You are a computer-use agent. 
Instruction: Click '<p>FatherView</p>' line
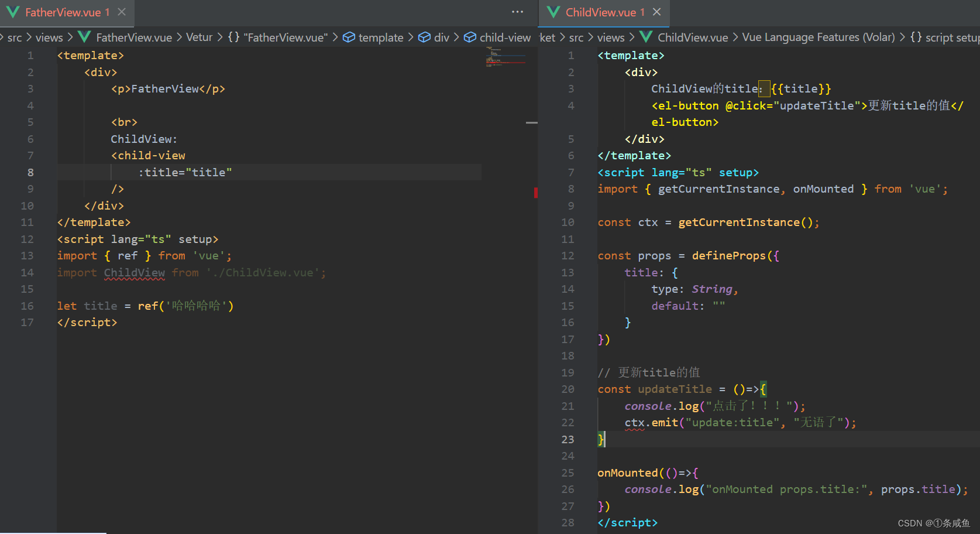point(168,88)
